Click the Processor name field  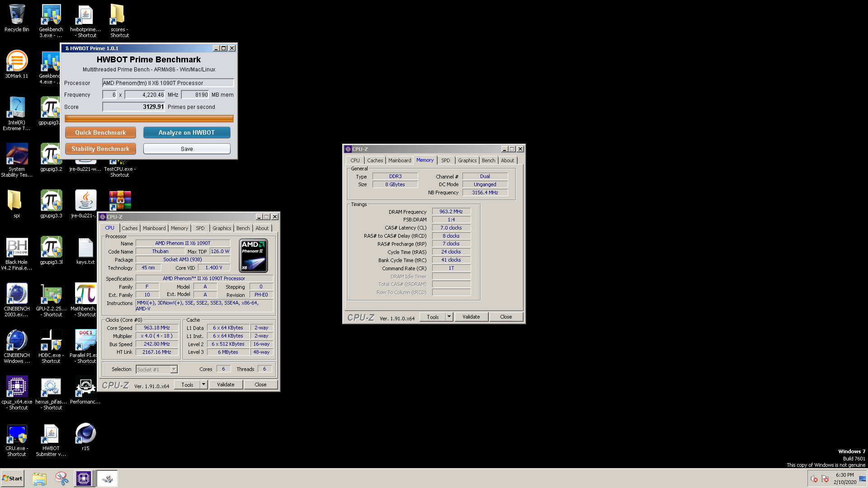point(168,83)
